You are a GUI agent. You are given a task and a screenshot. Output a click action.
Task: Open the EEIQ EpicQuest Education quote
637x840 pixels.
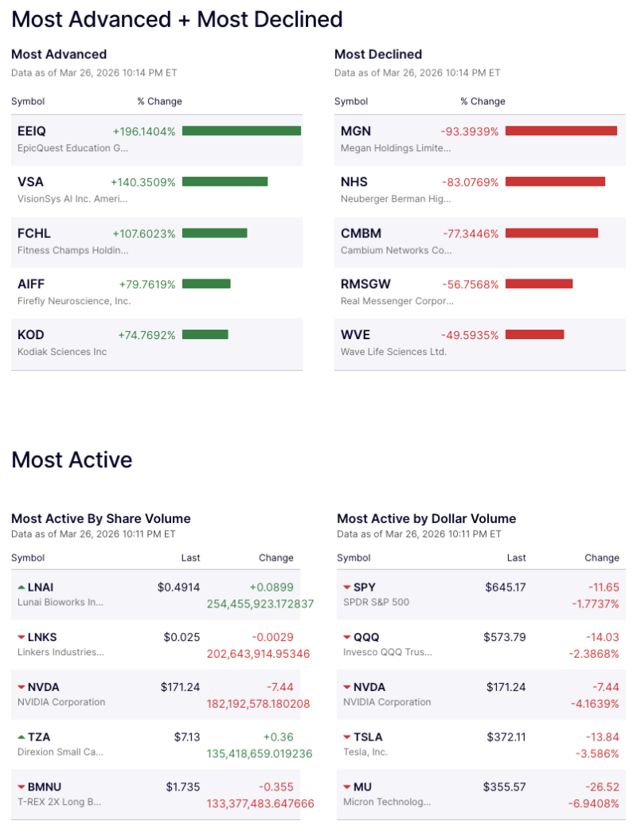(33, 131)
